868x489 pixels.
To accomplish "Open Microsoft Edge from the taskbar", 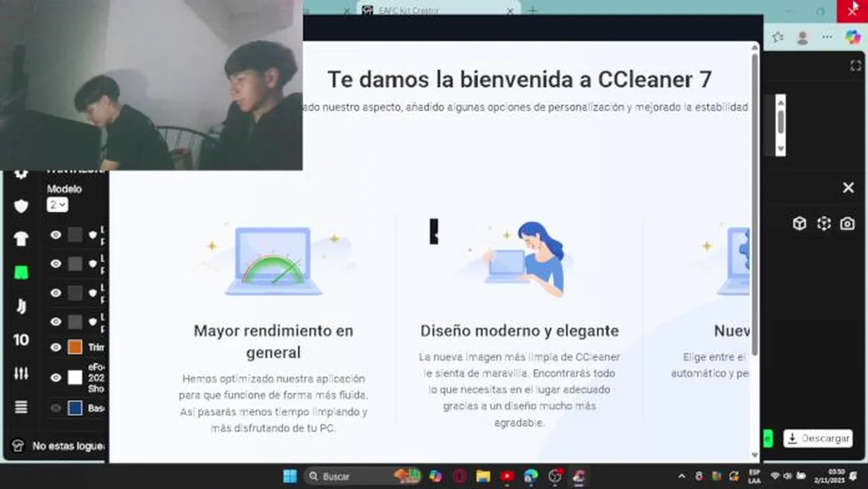I will tap(531, 476).
